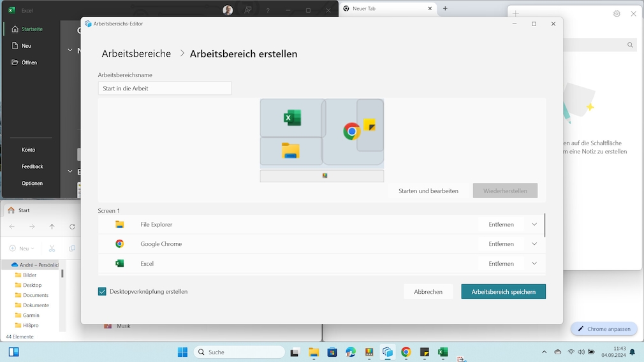Click the Google Chrome icon in Screen 1 list

click(119, 244)
